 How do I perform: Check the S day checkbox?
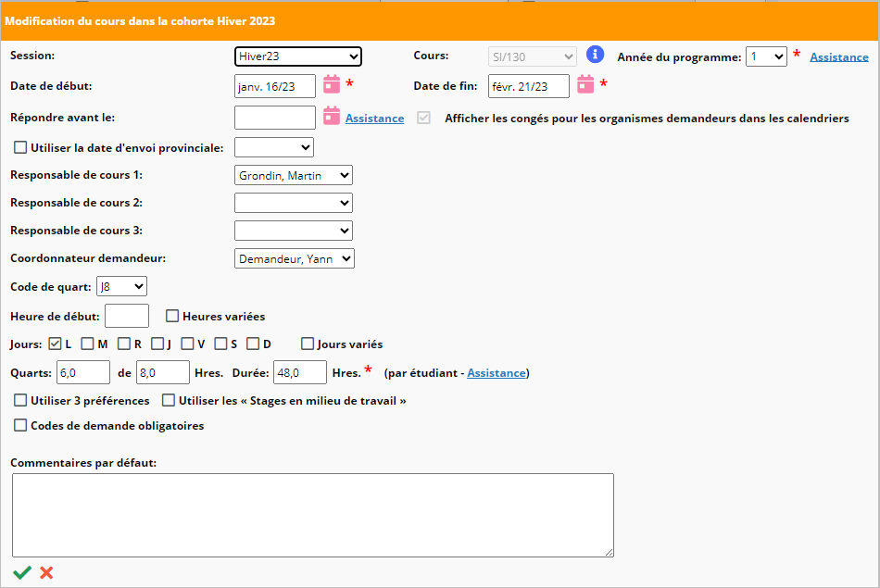point(220,344)
